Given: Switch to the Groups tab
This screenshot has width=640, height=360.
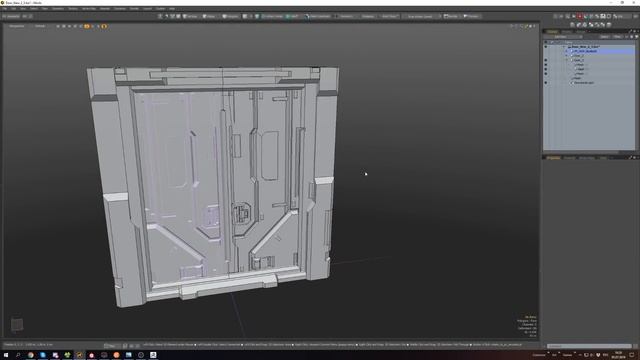Looking at the screenshot, I should 580,31.
